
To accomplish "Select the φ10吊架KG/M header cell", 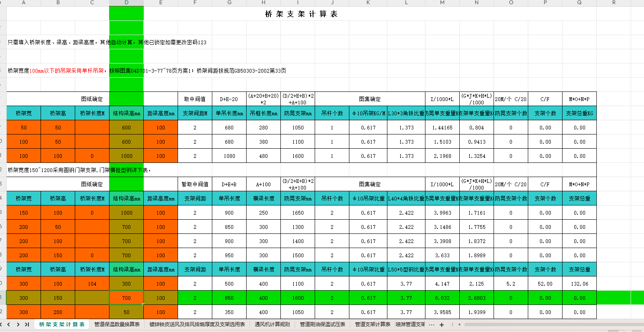I will 368,113.
